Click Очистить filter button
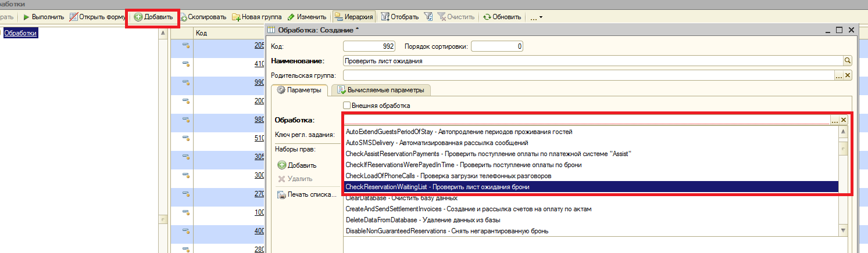 click(455, 17)
